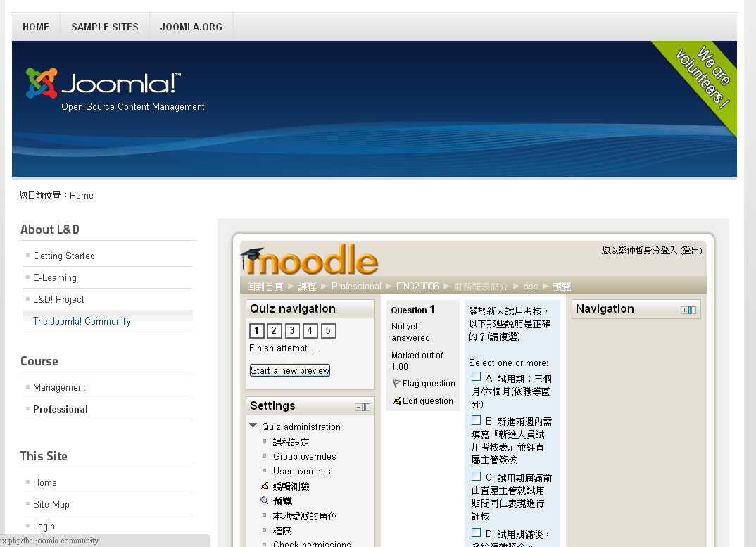This screenshot has width=756, height=547.
Task: Click the Flag question flag icon
Action: pos(396,384)
